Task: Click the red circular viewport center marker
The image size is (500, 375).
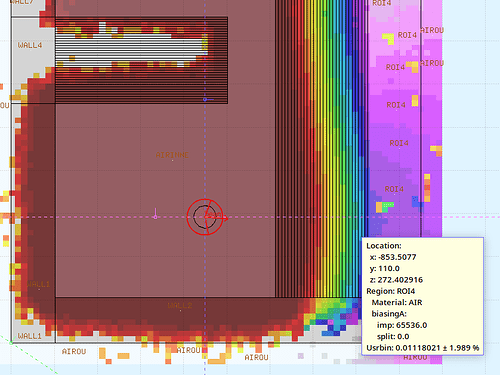Action: click(x=205, y=217)
